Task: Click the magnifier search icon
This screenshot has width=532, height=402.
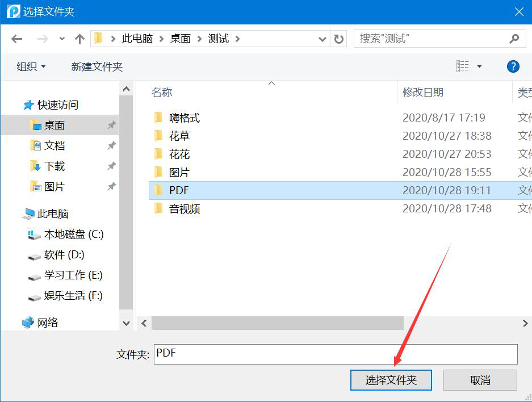Action: point(514,39)
